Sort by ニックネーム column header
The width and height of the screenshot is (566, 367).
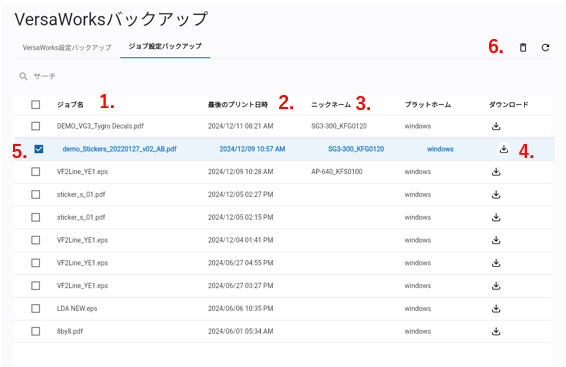[x=331, y=105]
